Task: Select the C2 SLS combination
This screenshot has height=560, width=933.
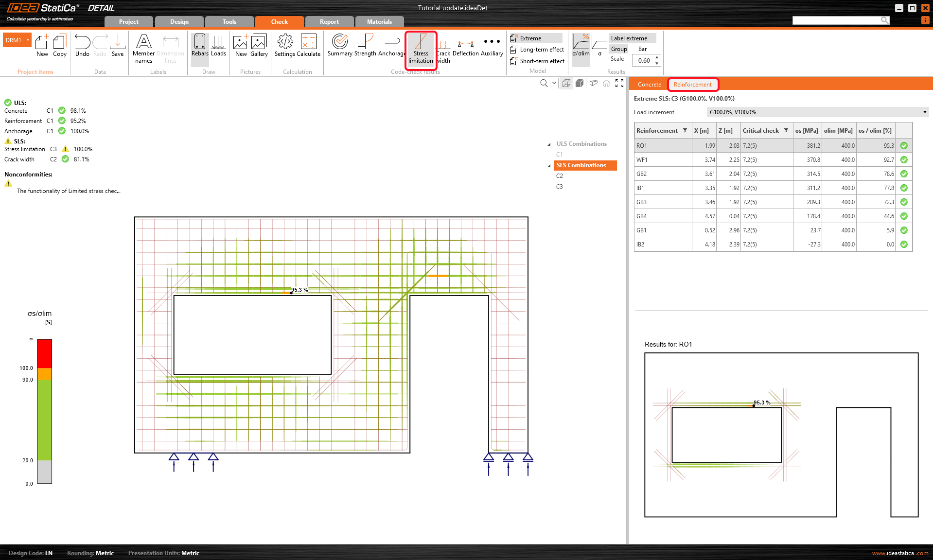Action: [560, 176]
